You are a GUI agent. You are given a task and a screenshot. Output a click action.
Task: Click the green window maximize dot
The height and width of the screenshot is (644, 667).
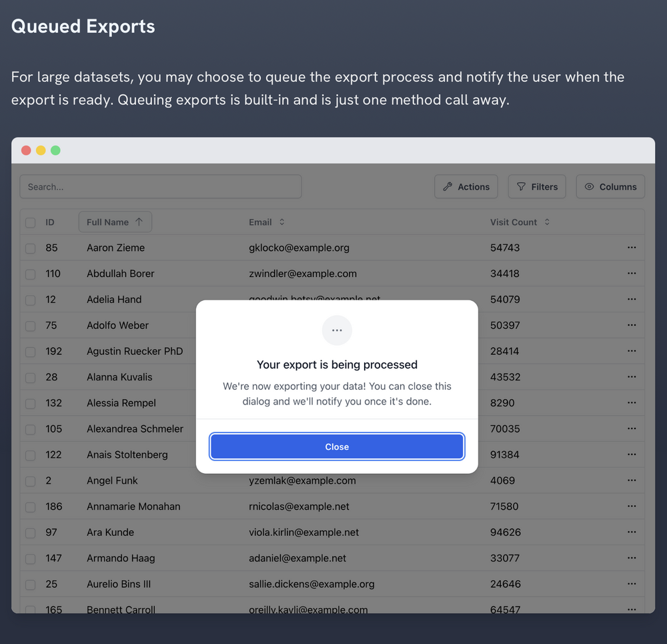55,150
